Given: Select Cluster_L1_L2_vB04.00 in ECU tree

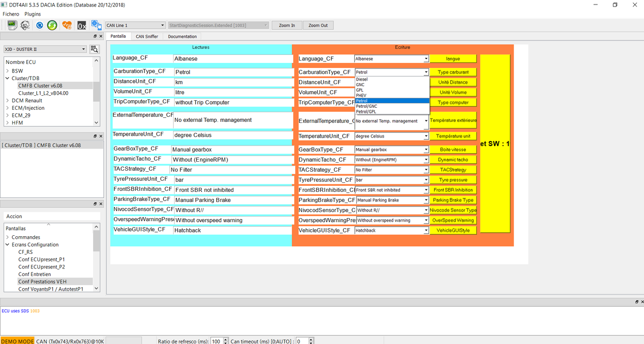Looking at the screenshot, I should [x=43, y=93].
